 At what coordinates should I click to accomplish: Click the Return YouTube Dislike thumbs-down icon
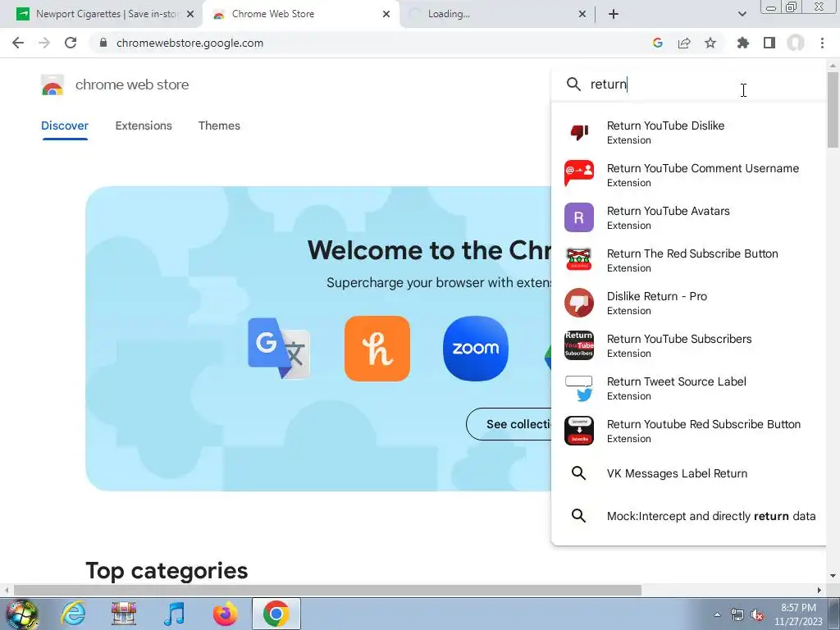[579, 132]
